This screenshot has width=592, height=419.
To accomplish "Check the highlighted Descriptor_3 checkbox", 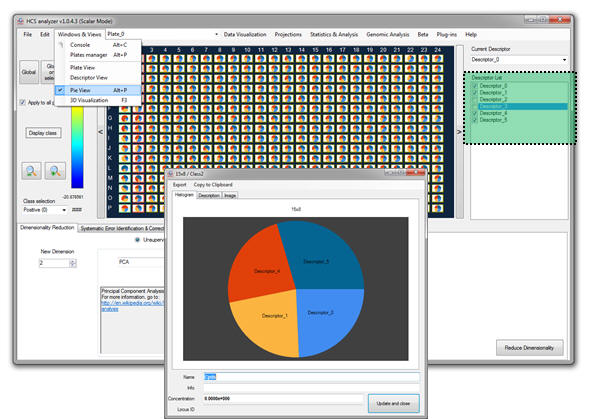I will 475,106.
